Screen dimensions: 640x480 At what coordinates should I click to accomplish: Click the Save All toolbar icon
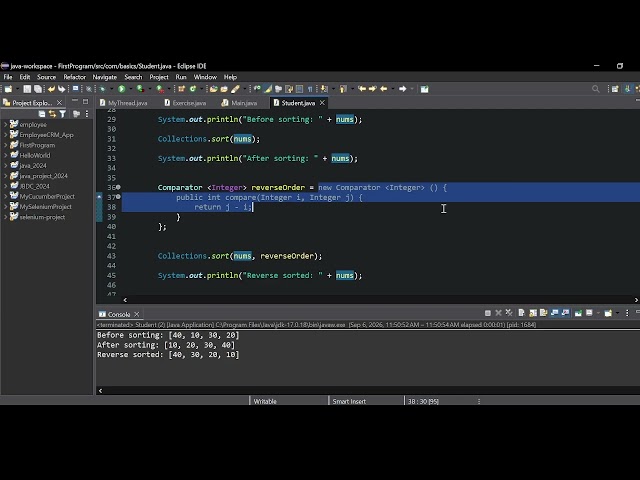pyautogui.click(x=38, y=89)
